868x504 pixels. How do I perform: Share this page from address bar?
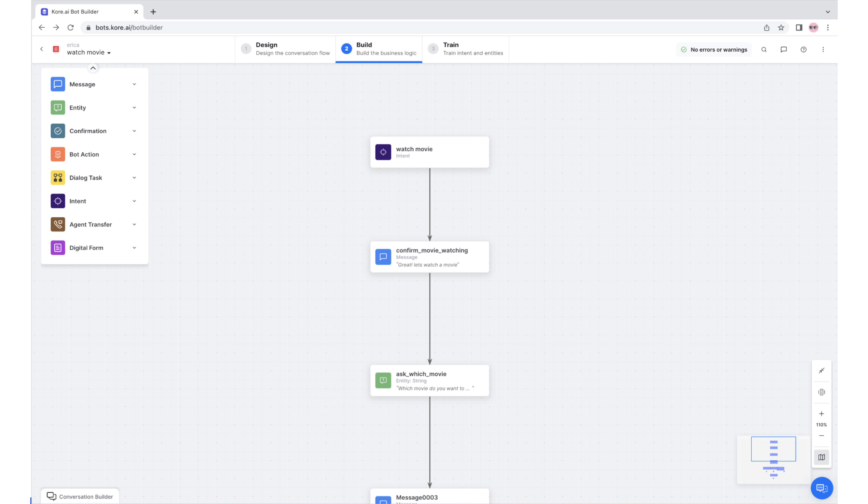point(767,27)
